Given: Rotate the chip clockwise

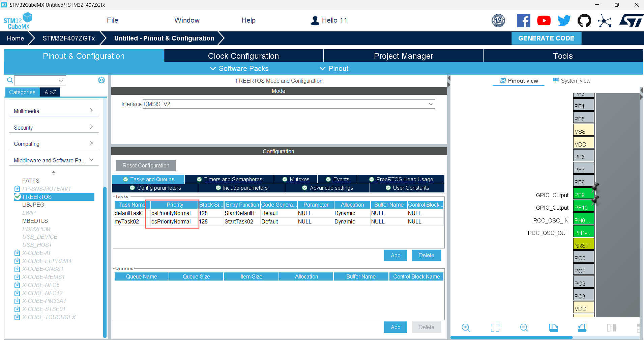Looking at the screenshot, I should (553, 327).
